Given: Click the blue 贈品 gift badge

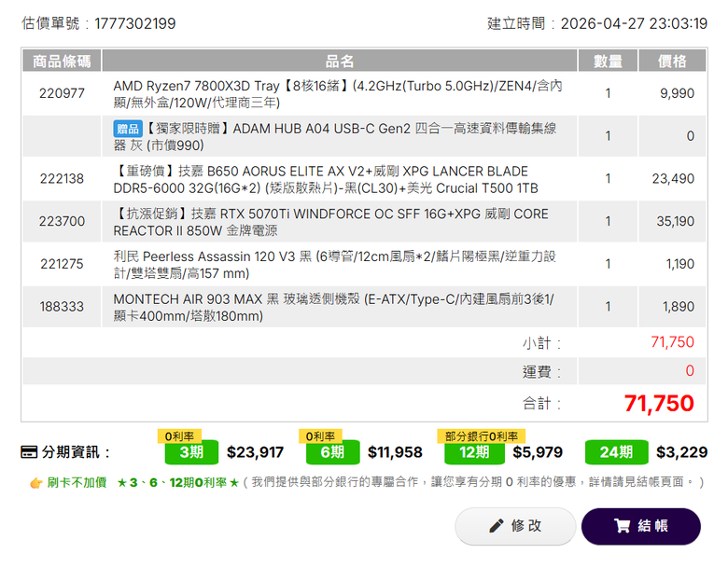Looking at the screenshot, I should click(128, 129).
